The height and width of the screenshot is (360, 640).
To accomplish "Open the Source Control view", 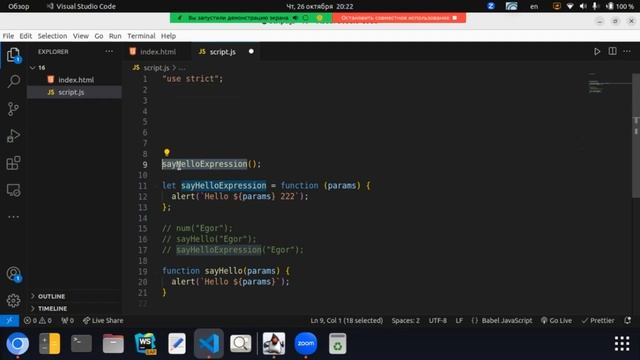I will click(13, 109).
